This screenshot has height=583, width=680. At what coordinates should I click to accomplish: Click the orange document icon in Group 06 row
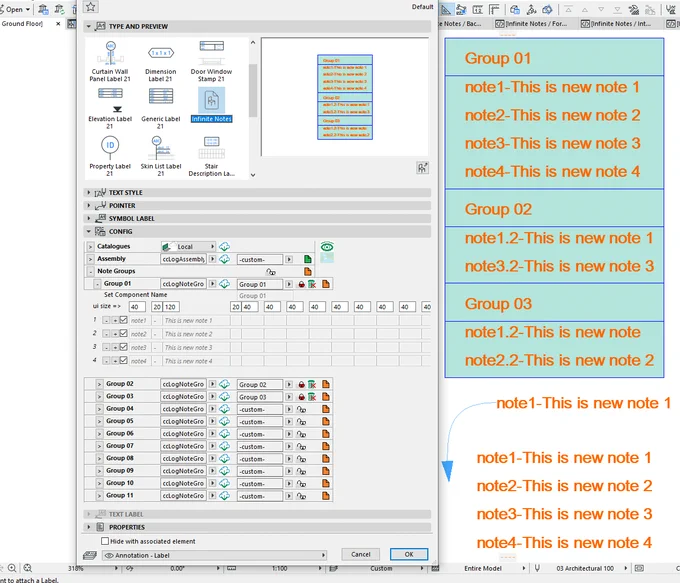point(326,434)
